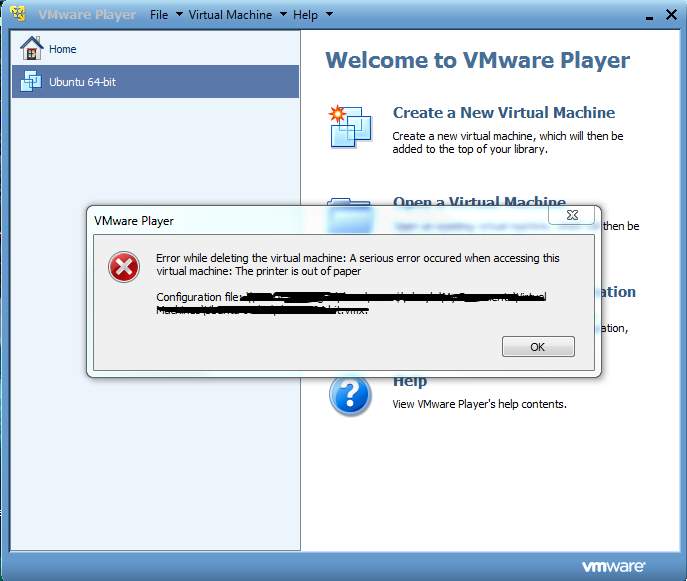This screenshot has height=581, width=687.
Task: Expand the Help menu dropdown arrow
Action: (x=329, y=14)
